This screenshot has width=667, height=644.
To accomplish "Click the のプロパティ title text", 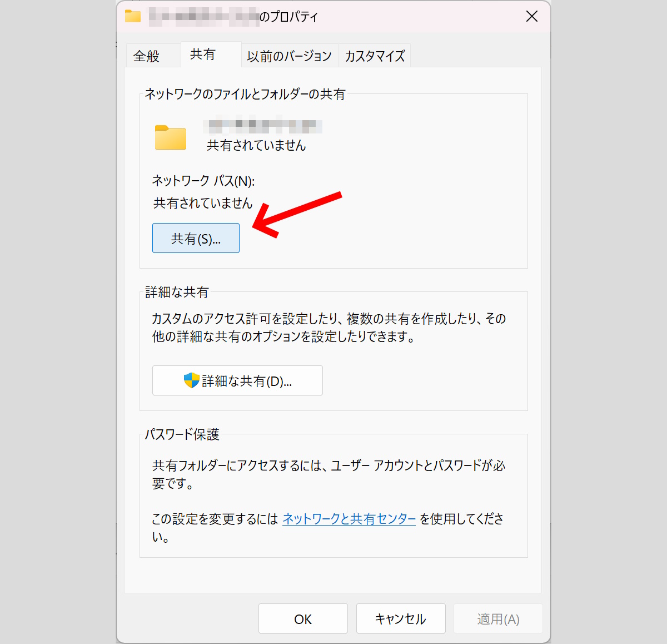I will click(x=289, y=17).
